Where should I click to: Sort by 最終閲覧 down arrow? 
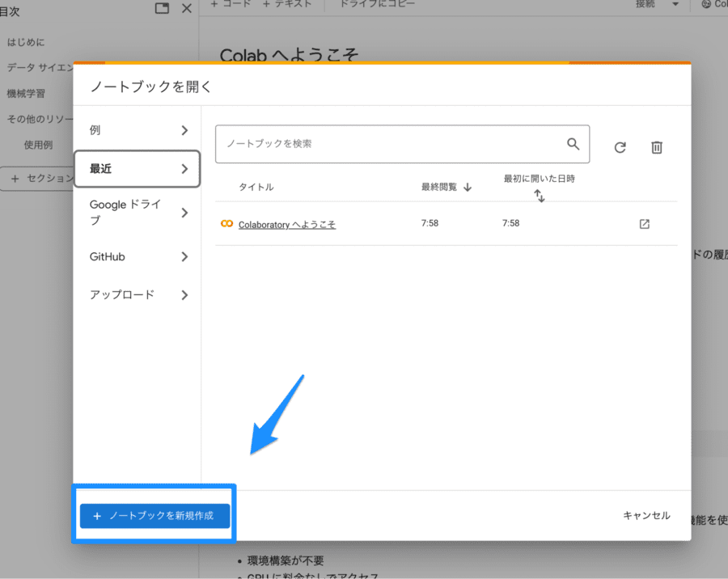point(468,187)
